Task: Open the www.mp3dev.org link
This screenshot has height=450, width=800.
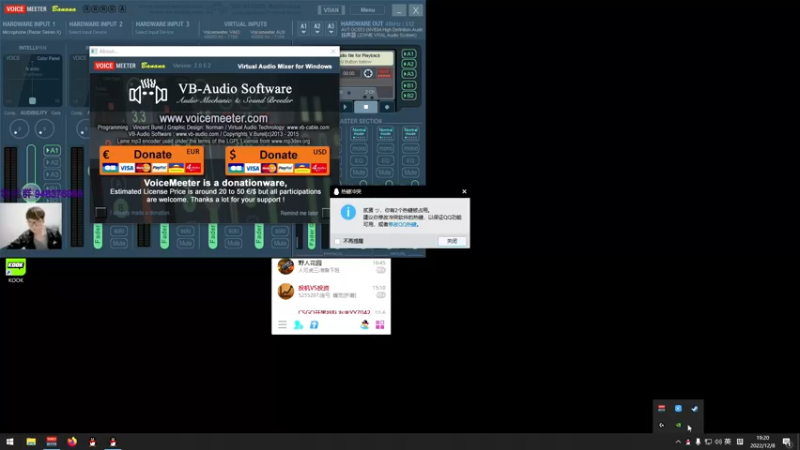Action: (290, 141)
